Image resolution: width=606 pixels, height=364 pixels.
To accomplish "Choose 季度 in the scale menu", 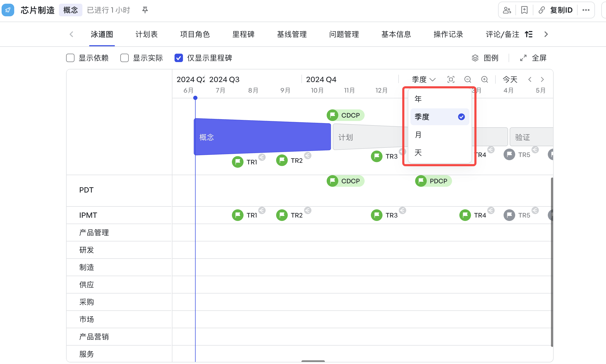I will pyautogui.click(x=440, y=117).
